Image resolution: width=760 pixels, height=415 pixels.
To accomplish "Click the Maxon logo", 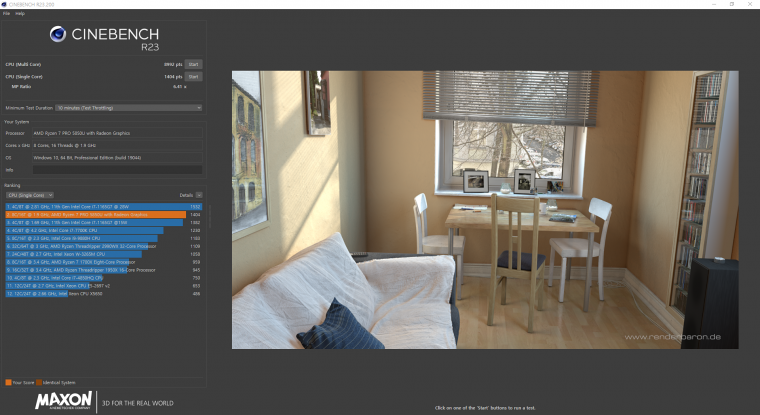I will [x=63, y=401].
